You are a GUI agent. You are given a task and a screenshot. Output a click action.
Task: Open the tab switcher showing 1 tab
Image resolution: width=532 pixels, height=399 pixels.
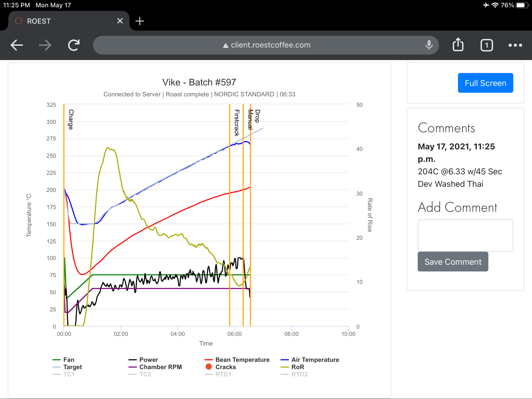click(487, 45)
